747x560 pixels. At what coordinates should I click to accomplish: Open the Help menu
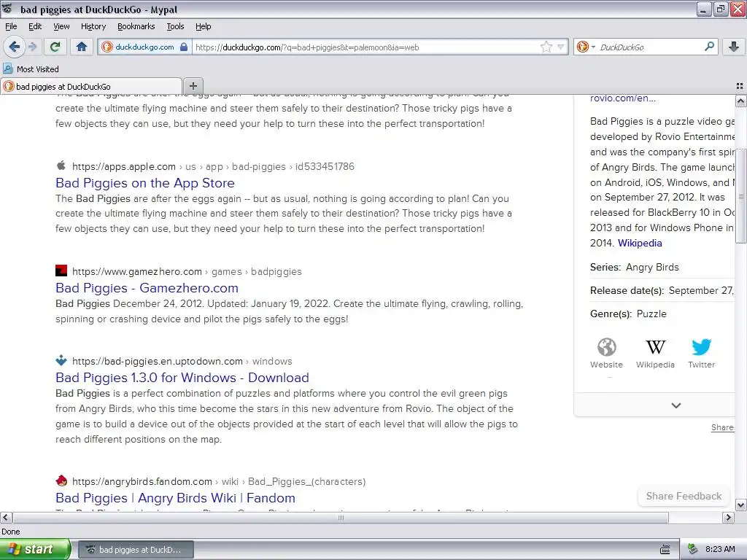[203, 26]
